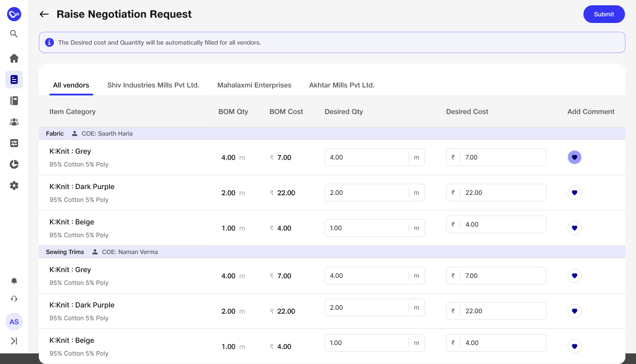The width and height of the screenshot is (636, 364).
Task: Add comment for Fabric K:Knit : Grey
Action: (x=575, y=157)
